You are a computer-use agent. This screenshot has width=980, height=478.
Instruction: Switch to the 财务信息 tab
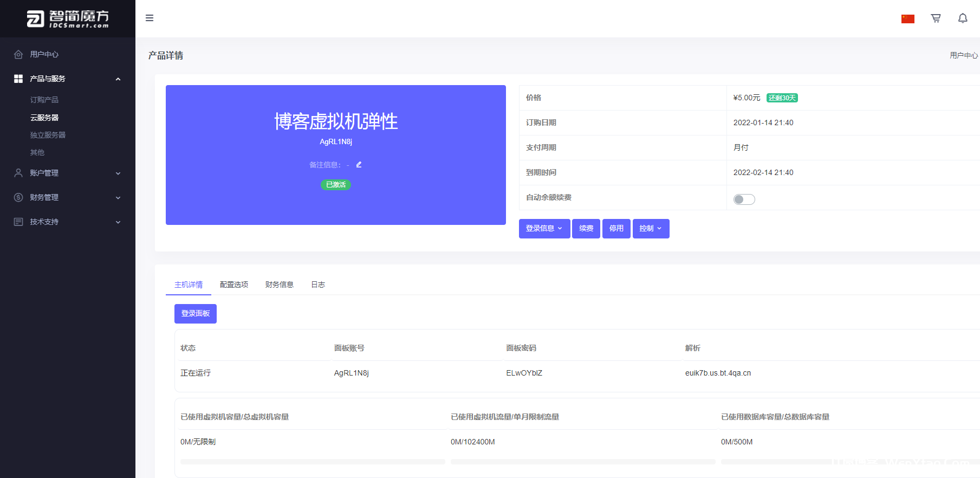(x=280, y=285)
